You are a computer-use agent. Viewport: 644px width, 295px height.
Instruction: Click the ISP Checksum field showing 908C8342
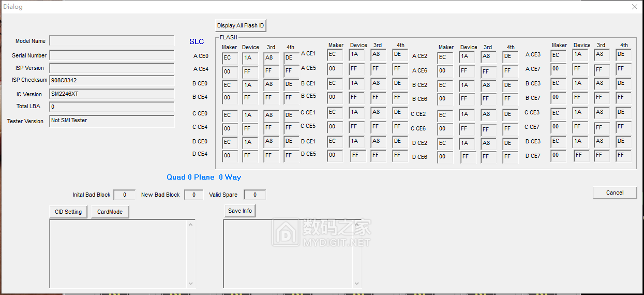click(x=112, y=81)
